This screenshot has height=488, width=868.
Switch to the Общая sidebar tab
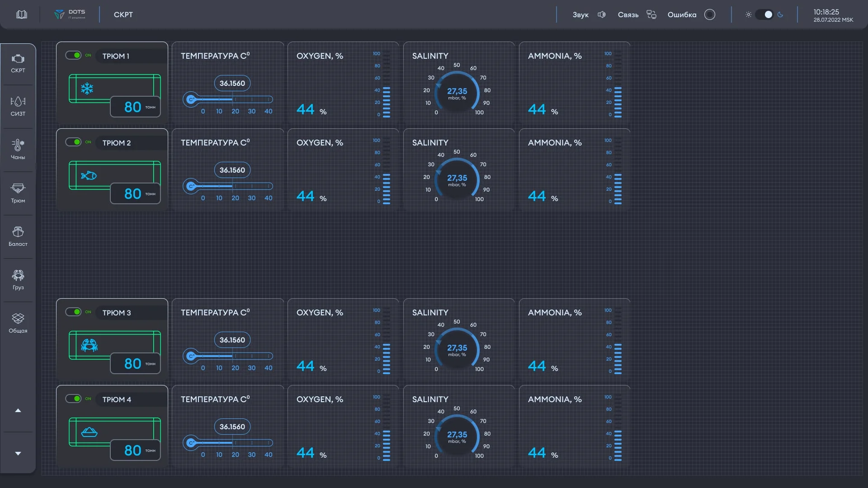coord(18,323)
